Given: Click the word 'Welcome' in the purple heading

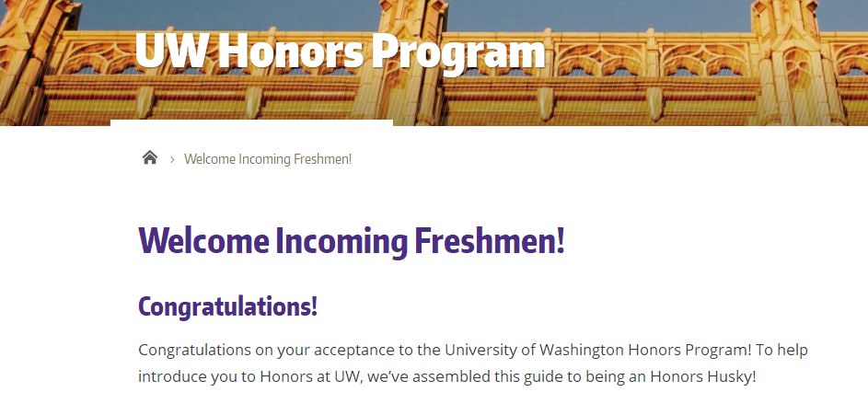Looking at the screenshot, I should click(x=203, y=240).
